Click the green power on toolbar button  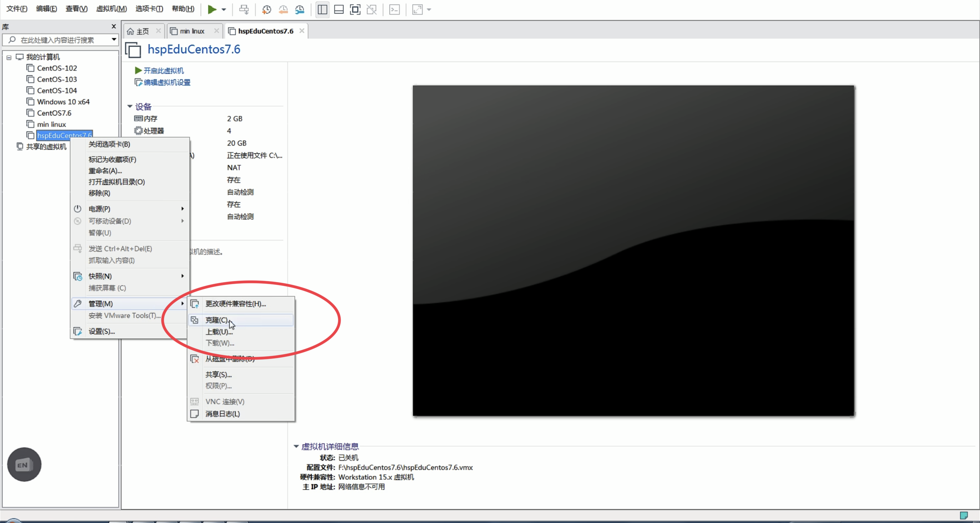pos(212,10)
